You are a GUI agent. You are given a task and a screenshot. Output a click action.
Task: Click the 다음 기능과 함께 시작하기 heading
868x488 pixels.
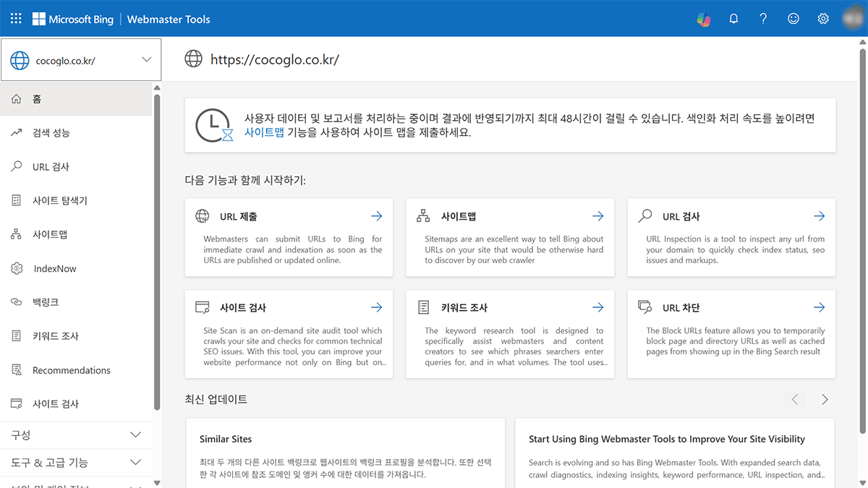245,180
